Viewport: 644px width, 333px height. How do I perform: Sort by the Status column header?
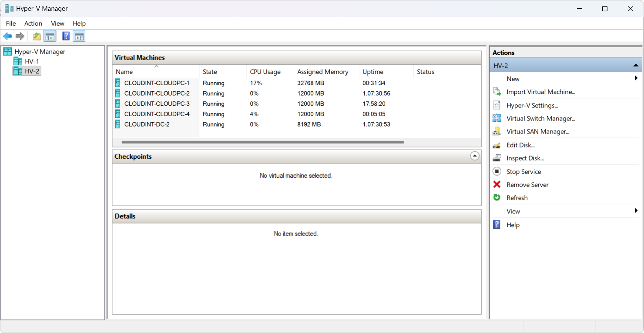[447, 71]
